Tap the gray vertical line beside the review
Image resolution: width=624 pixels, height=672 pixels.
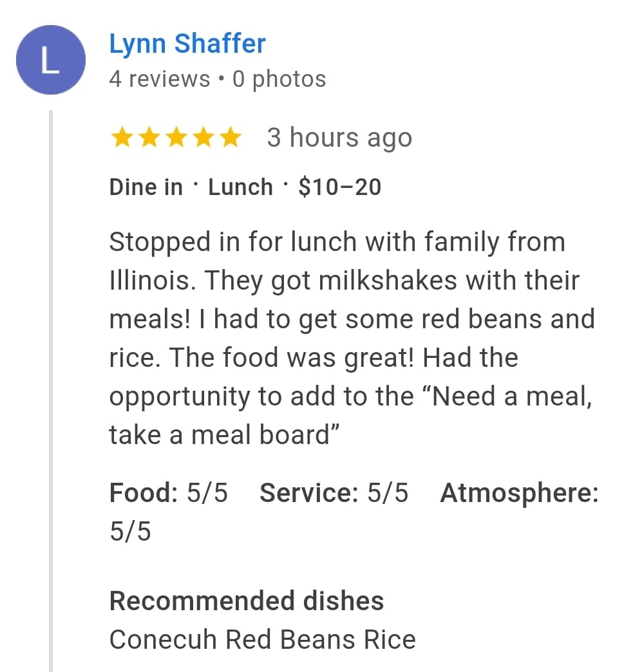51,391
